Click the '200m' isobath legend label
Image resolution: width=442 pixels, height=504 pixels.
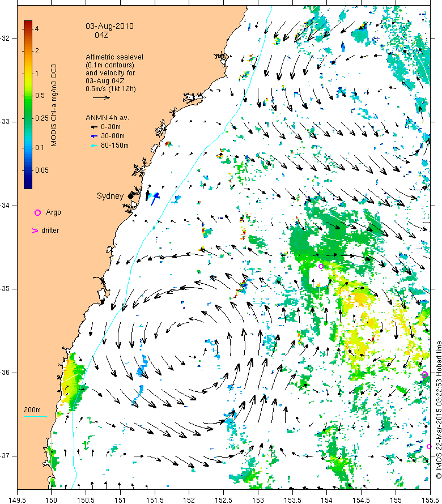coord(32,410)
